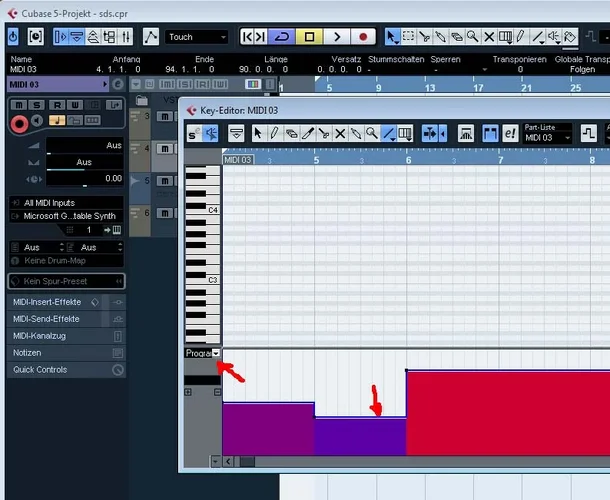Viewport: 610px width, 500px height.
Task: Click the volume value field showing Aus
Action: [x=84, y=145]
